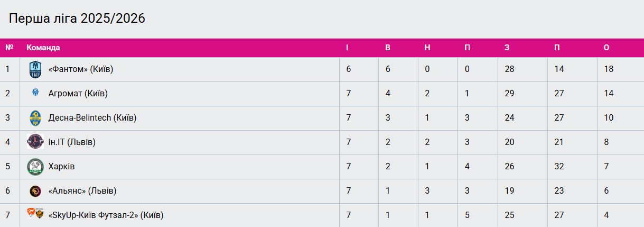Select the «SkyUp-Київ Футзал-2» (Київ) team name
The width and height of the screenshot is (644, 227).
click(106, 215)
